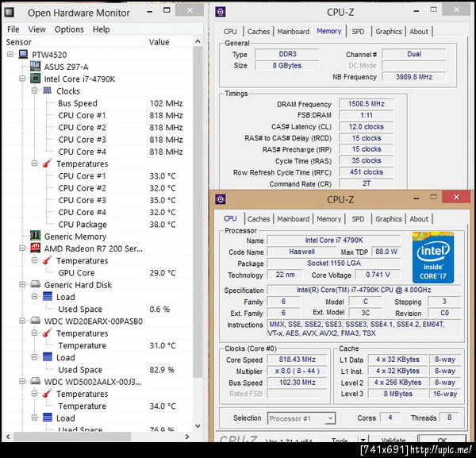Collapse the WDC WD20EARX-00PASB0 node
This screenshot has height=458, width=476.
22,321
